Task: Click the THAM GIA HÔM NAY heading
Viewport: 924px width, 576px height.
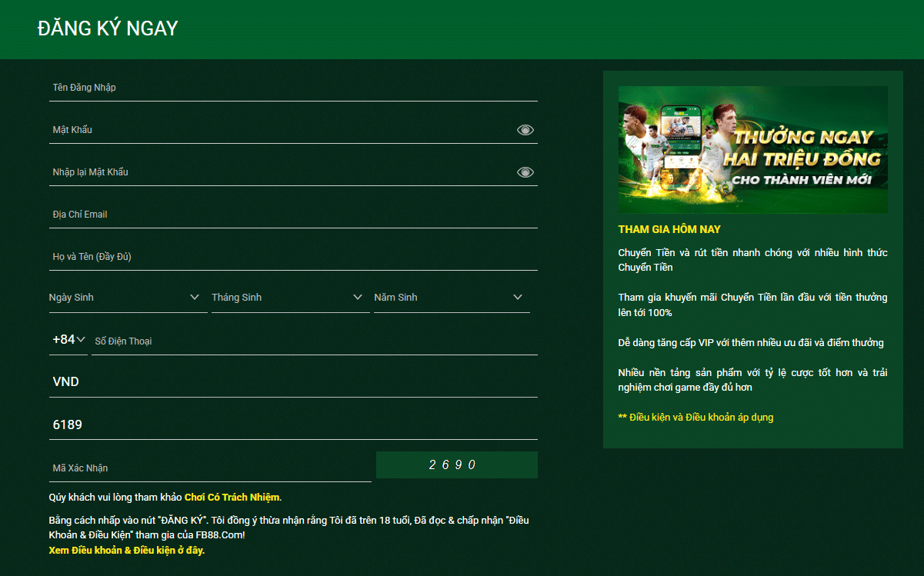Action: point(669,229)
